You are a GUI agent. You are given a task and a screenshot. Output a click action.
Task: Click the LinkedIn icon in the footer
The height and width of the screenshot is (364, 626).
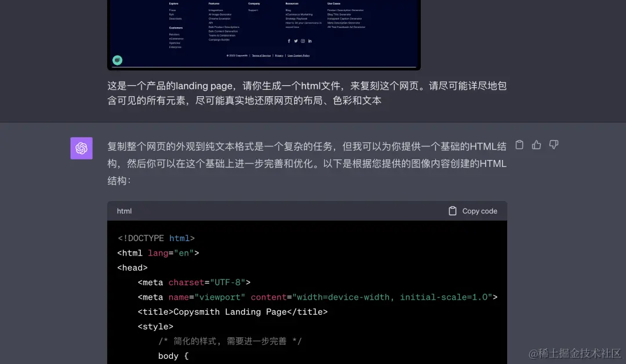tap(310, 41)
